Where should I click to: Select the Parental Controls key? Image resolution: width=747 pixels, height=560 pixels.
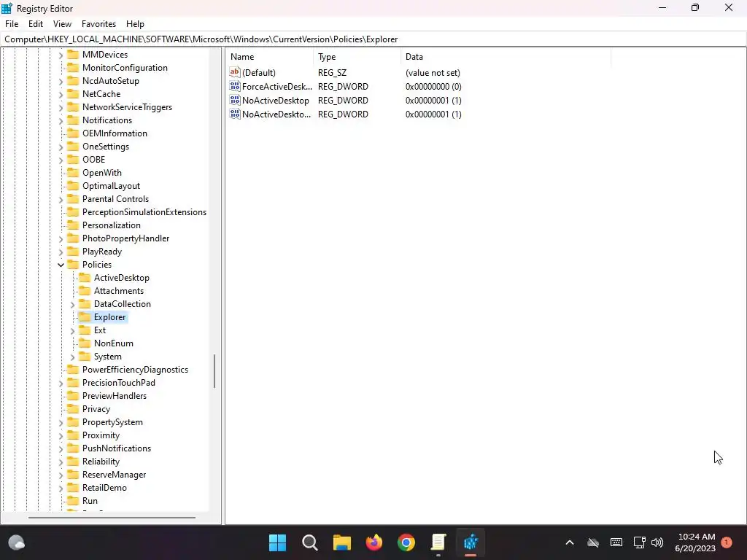(x=115, y=199)
